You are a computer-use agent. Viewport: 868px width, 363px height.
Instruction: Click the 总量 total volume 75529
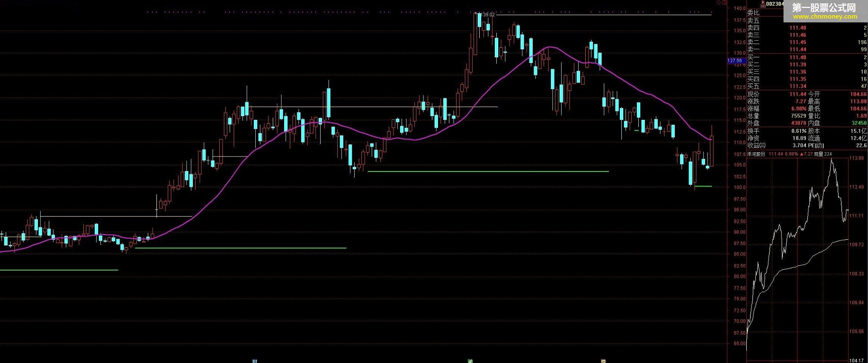[798, 116]
